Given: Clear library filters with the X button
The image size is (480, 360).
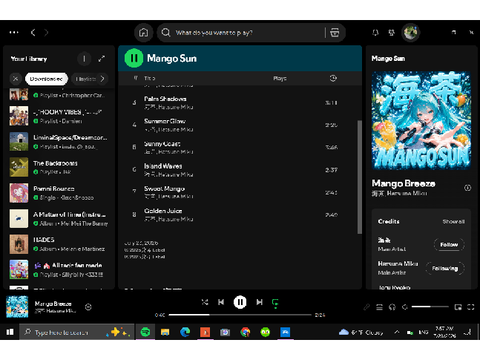Looking at the screenshot, I should [15, 79].
